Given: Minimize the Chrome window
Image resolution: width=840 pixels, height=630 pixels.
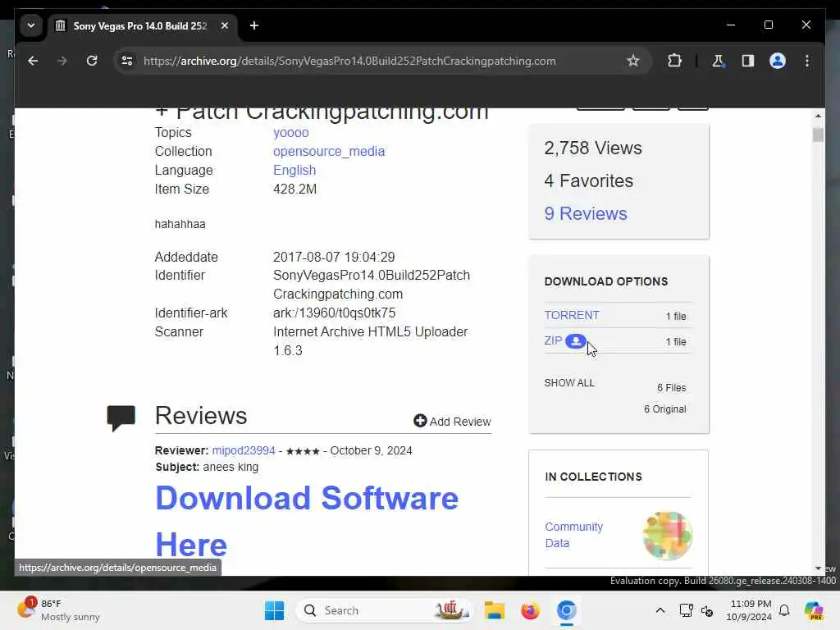Looking at the screenshot, I should tap(731, 25).
